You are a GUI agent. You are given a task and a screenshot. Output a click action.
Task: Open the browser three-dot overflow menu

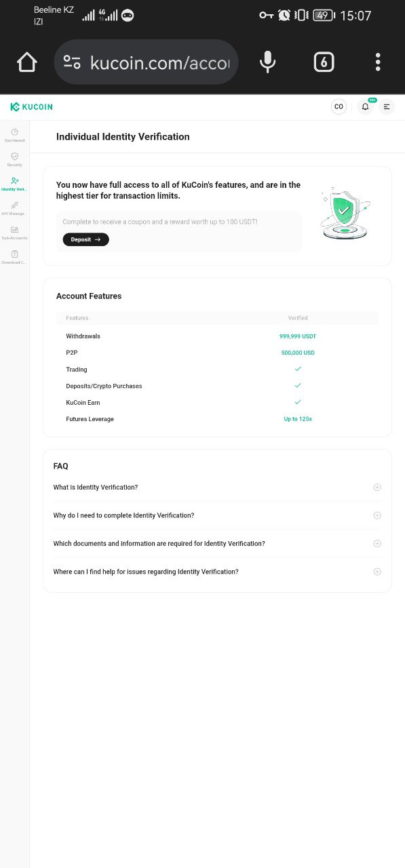(378, 62)
